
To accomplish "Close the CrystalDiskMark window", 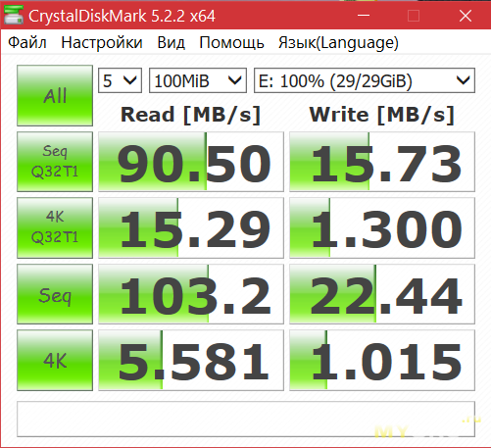I will 466,16.
